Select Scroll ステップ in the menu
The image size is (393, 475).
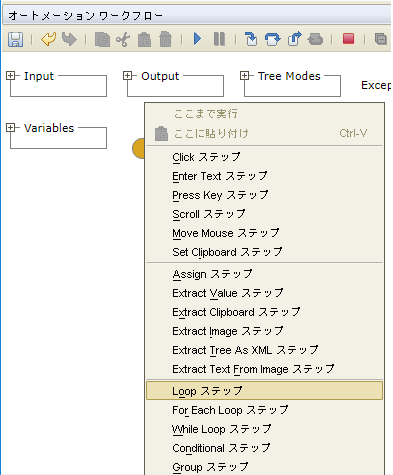[264, 214]
